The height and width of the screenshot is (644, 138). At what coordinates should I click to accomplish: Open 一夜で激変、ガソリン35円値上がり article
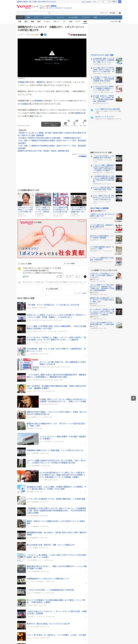53,305
